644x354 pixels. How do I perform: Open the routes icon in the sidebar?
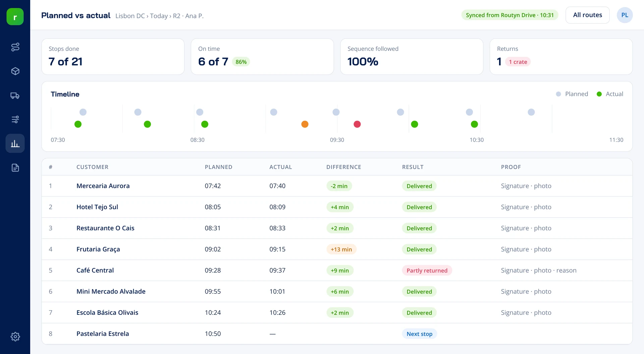(15, 47)
